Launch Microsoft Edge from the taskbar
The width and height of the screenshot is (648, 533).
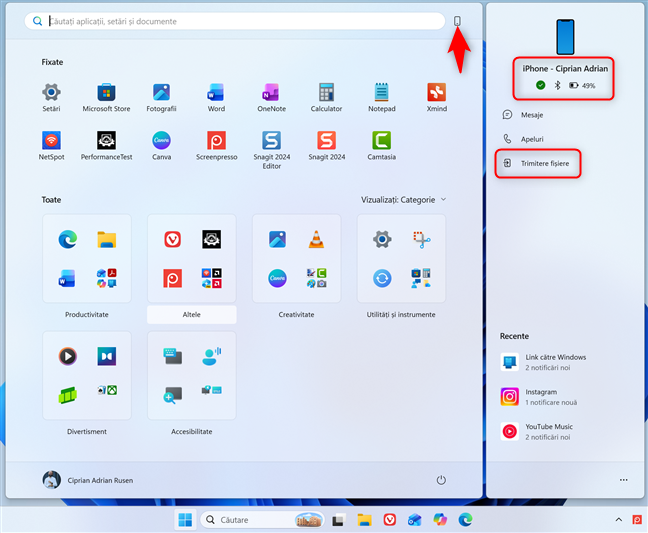(x=465, y=520)
